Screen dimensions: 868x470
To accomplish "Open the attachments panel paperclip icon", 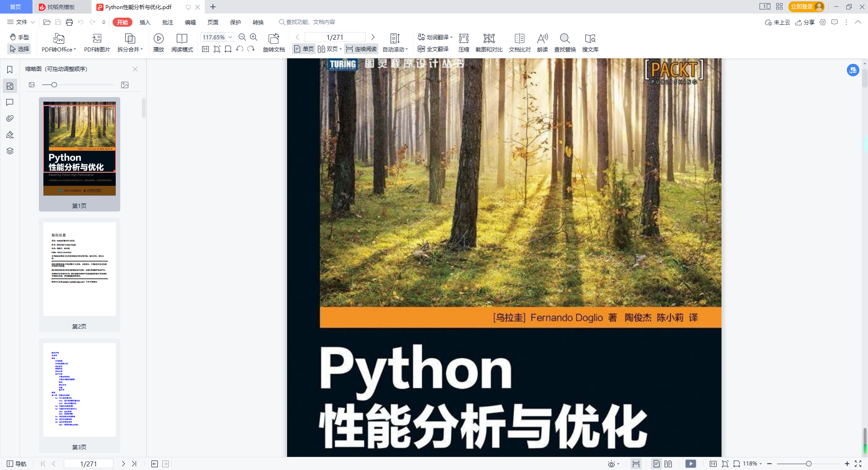I will 10,118.
